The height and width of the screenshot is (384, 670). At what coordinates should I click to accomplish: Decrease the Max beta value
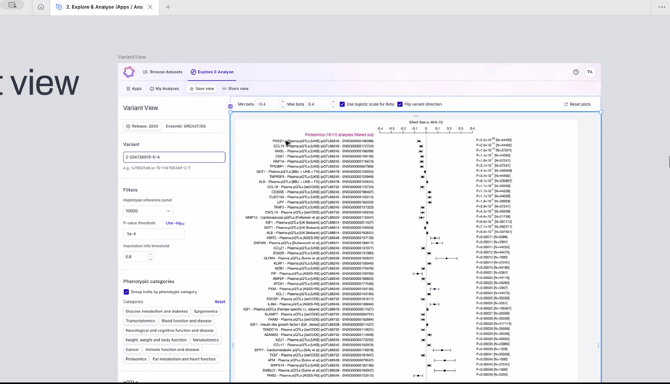coord(332,106)
